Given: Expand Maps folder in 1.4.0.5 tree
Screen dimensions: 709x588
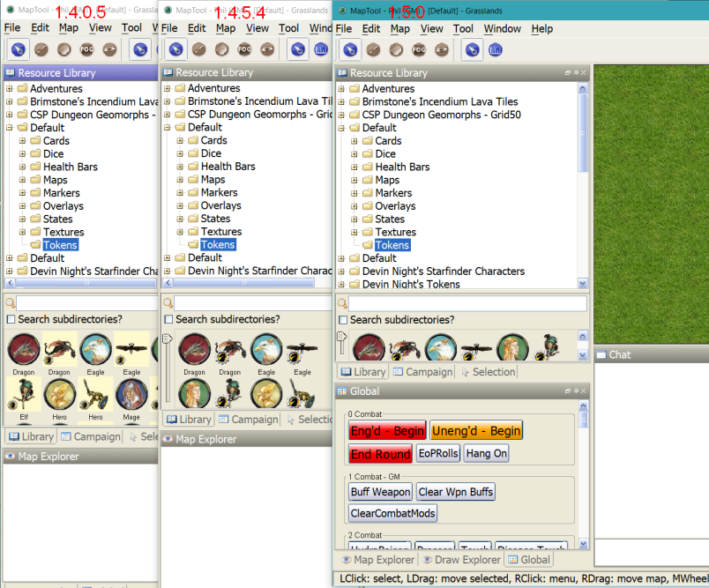Looking at the screenshot, I should click(22, 180).
